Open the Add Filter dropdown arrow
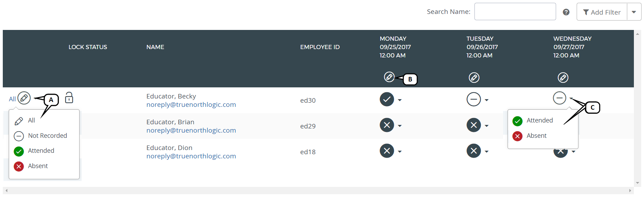This screenshot has height=197, width=644. point(634,12)
